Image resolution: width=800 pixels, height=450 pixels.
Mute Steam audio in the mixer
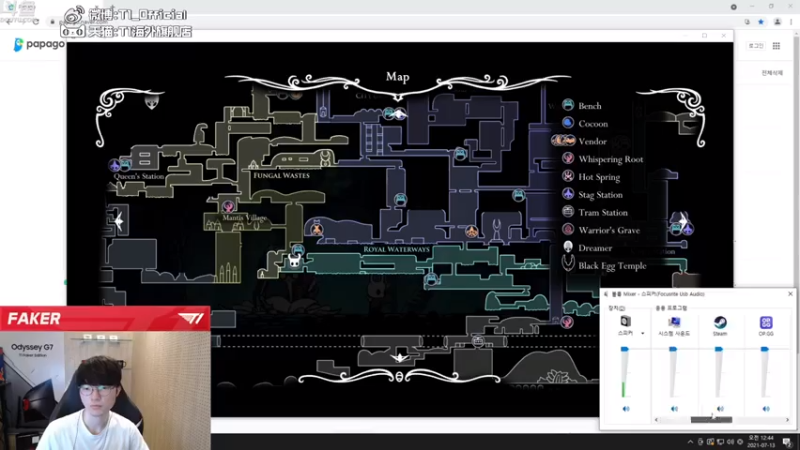click(720, 409)
